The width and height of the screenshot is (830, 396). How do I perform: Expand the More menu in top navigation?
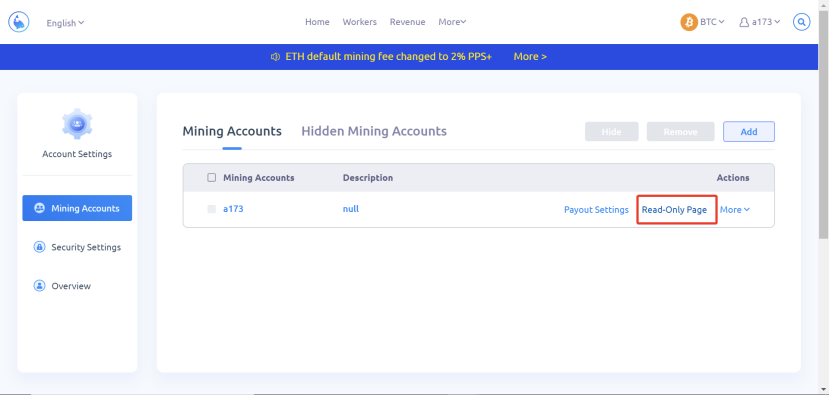(x=452, y=22)
